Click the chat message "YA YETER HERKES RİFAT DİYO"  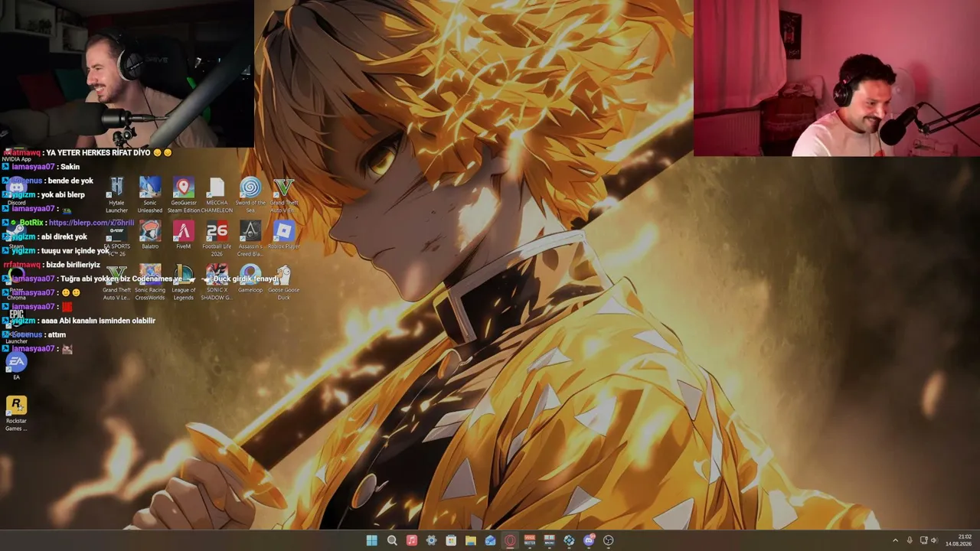(98, 153)
